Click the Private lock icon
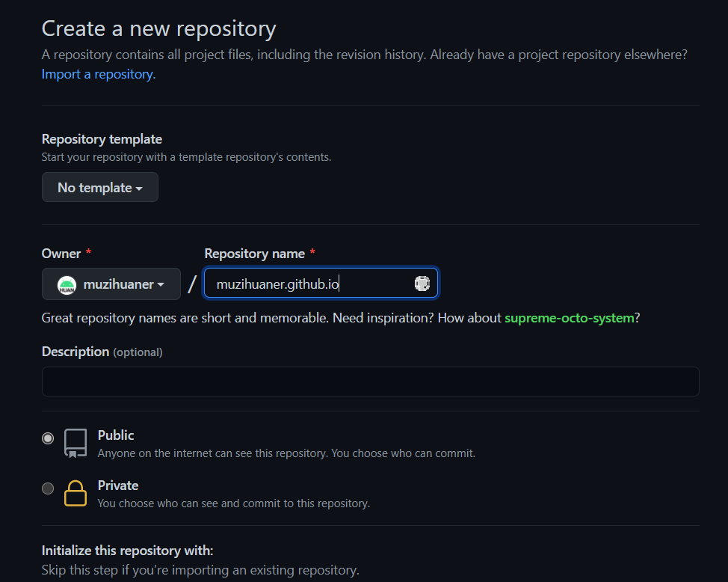 click(x=75, y=493)
